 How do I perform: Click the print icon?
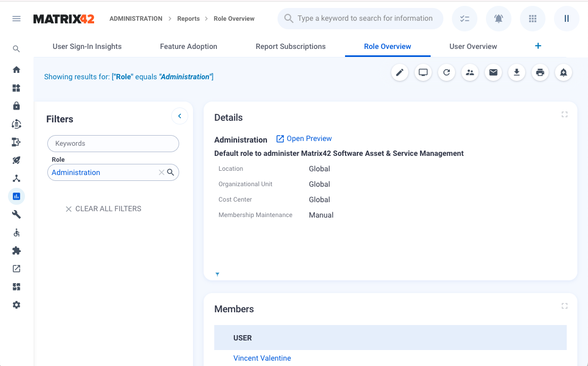click(x=540, y=72)
